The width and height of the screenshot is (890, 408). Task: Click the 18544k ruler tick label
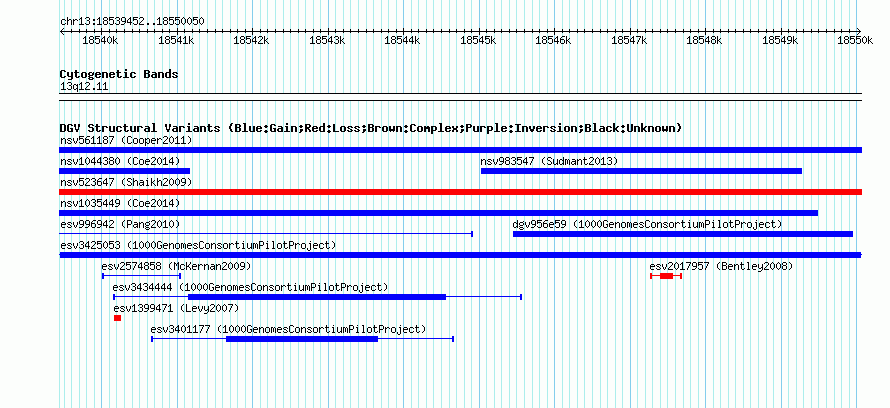(x=403, y=40)
